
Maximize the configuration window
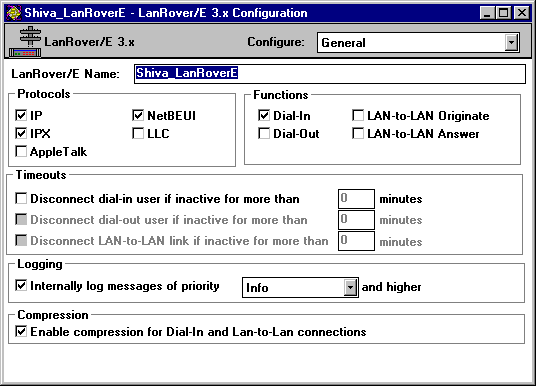pos(504,13)
